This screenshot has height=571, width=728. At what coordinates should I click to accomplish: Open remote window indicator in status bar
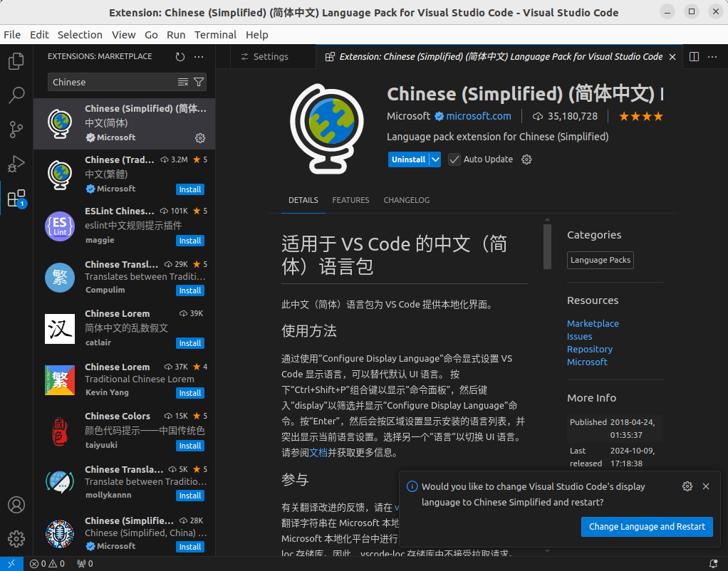11,564
